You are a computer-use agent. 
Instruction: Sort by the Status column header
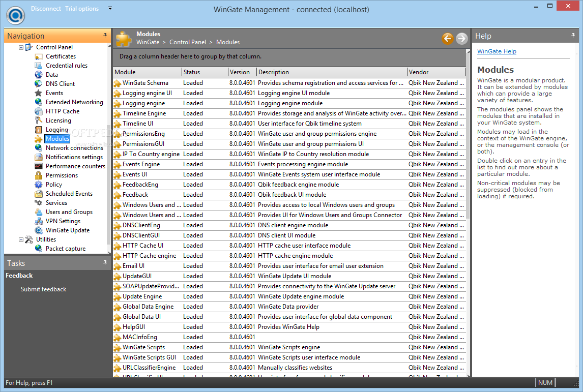tap(205, 72)
